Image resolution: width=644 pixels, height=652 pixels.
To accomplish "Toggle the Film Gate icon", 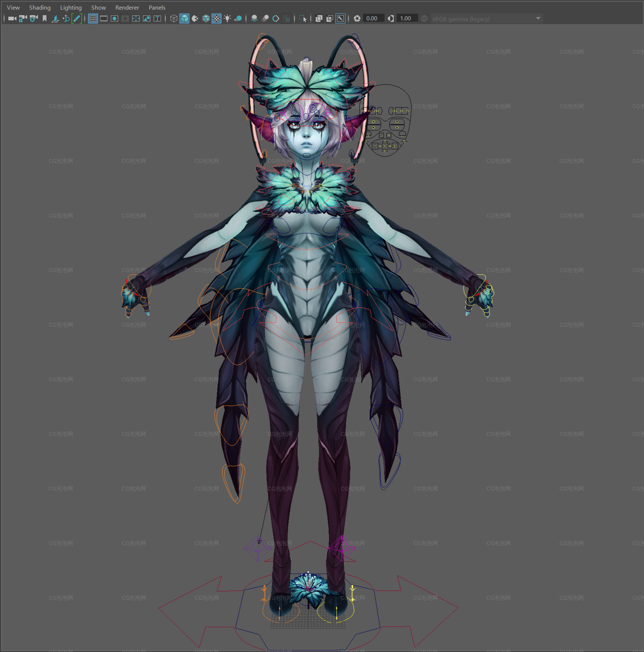I will pyautogui.click(x=104, y=18).
